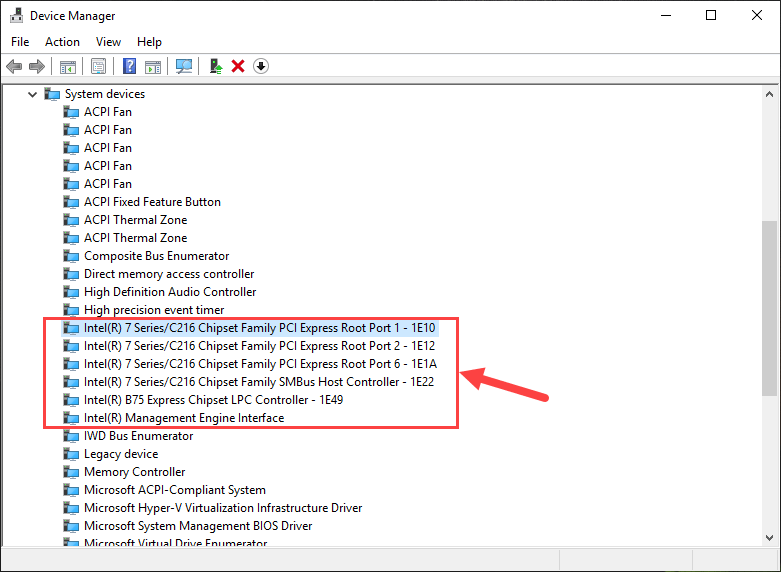Click the Forward arrow toolbar icon
The width and height of the screenshot is (781, 572).
pyautogui.click(x=37, y=66)
